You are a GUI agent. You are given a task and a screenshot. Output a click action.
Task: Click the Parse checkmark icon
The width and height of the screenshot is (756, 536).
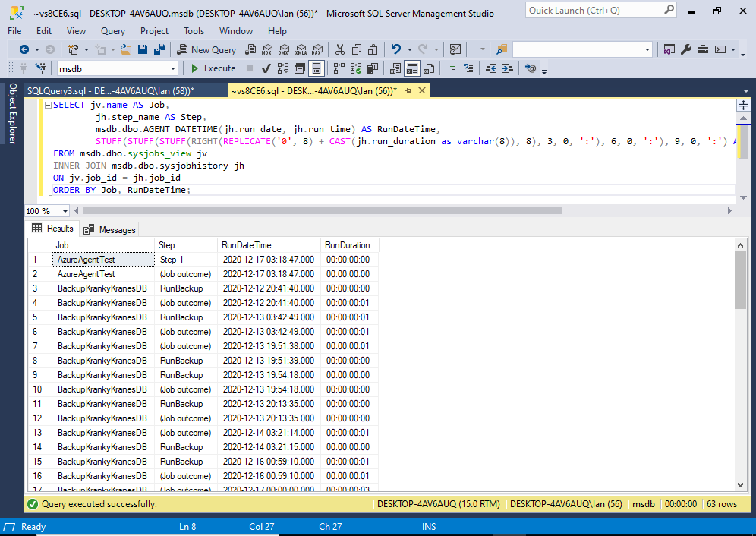[266, 68]
